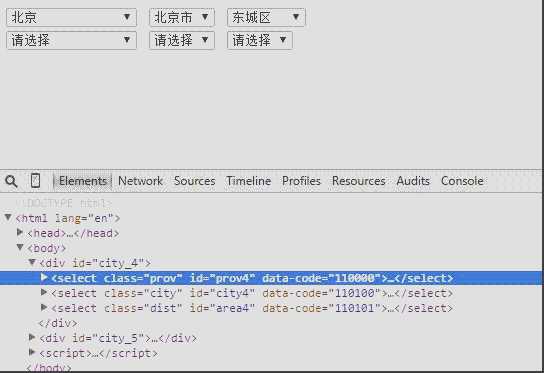Collapse the body node
This screenshot has height=373, width=544.
20,247
